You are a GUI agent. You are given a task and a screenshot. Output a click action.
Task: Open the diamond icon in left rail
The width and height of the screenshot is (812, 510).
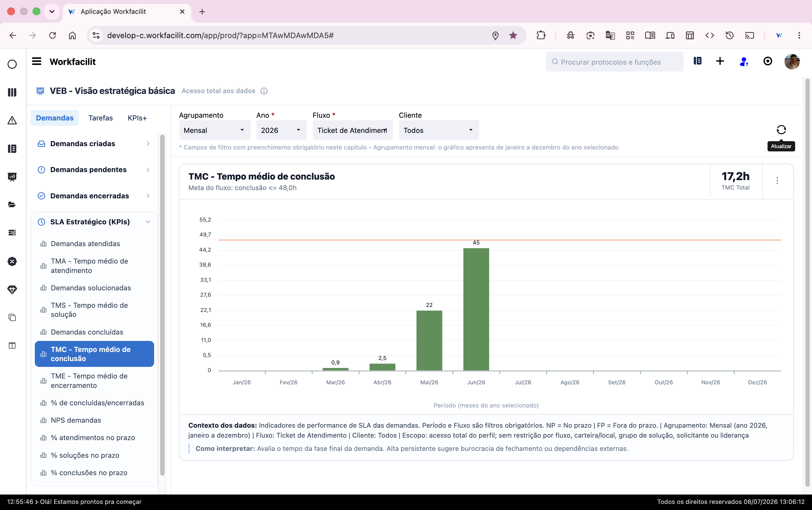[12, 290]
